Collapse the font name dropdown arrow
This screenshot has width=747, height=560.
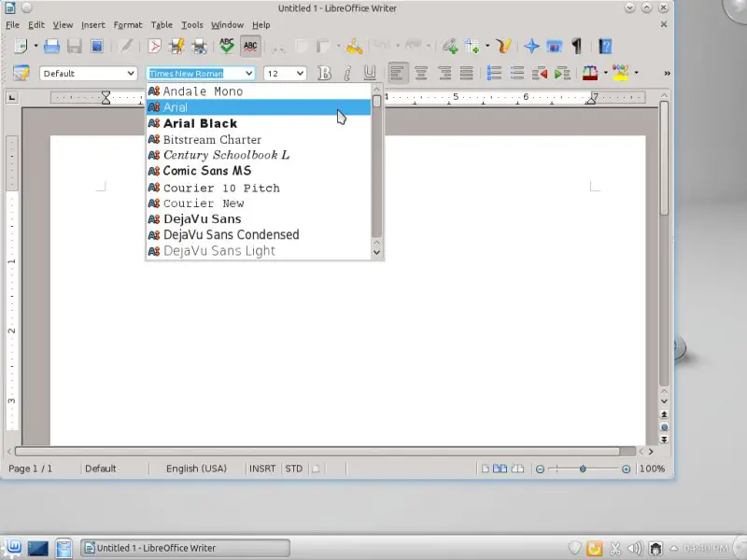click(249, 74)
